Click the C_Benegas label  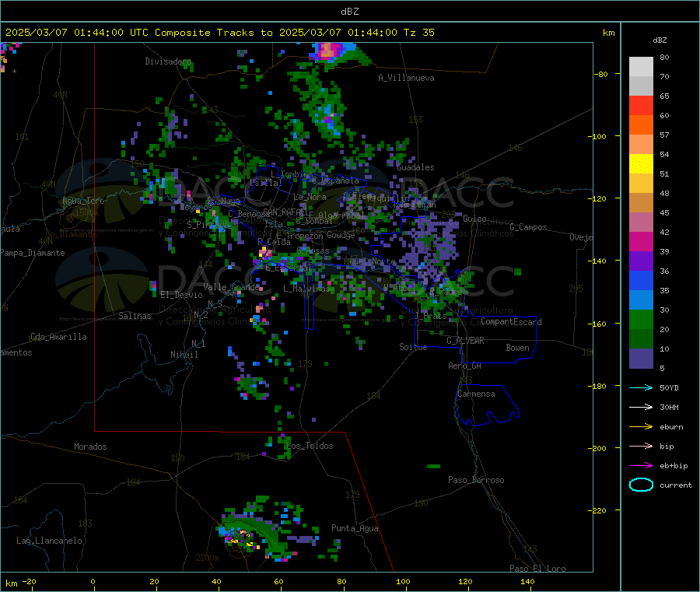(249, 214)
